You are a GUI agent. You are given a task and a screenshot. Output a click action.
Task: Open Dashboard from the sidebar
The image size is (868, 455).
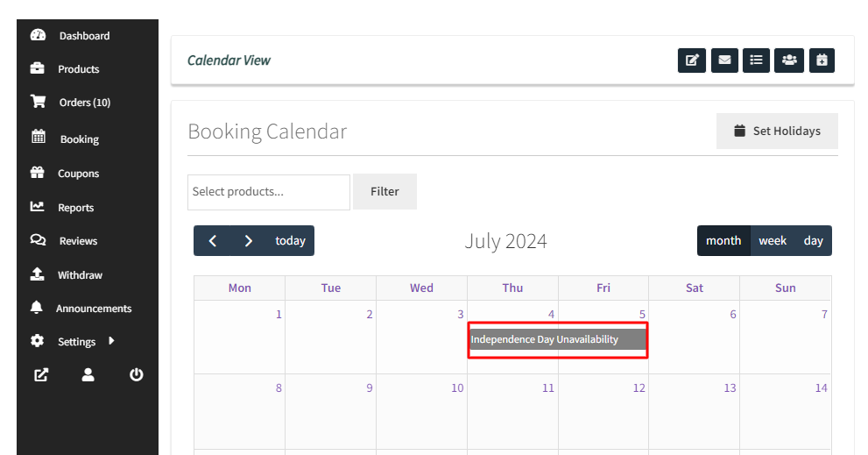click(x=84, y=36)
